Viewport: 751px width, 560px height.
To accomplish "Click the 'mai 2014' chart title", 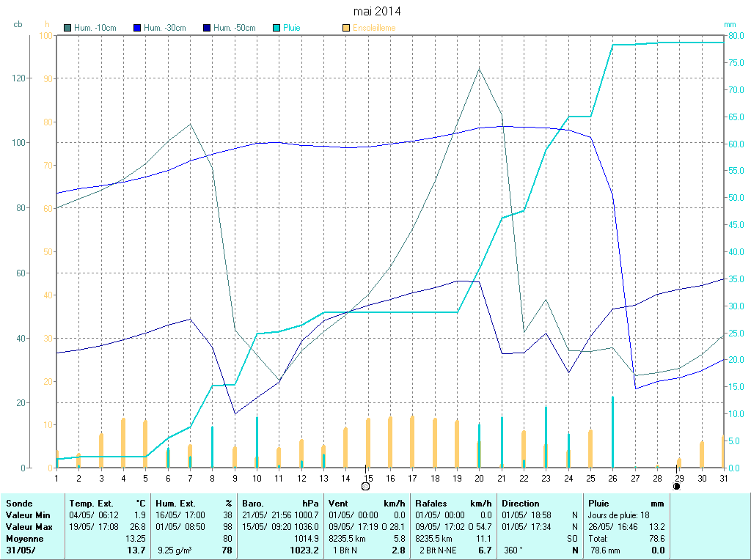I will click(377, 11).
